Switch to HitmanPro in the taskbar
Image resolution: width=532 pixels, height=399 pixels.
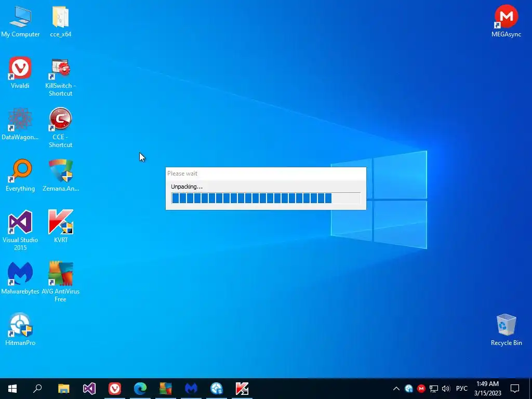point(217,389)
